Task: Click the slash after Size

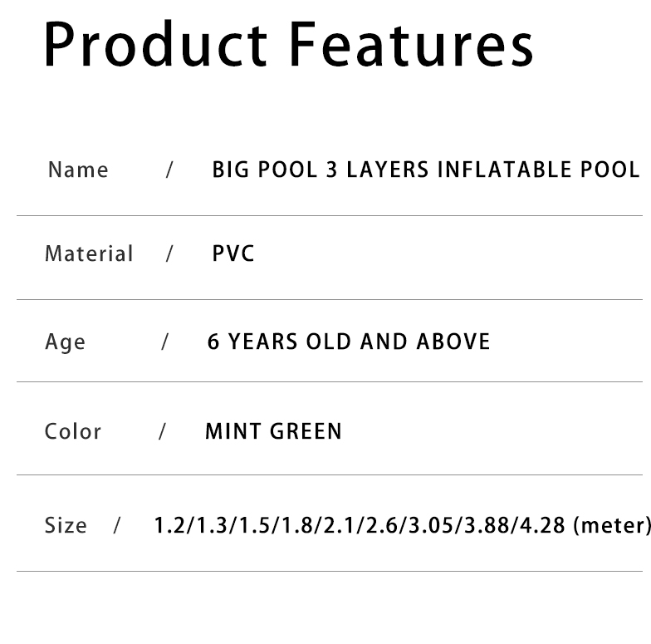Action: (116, 525)
